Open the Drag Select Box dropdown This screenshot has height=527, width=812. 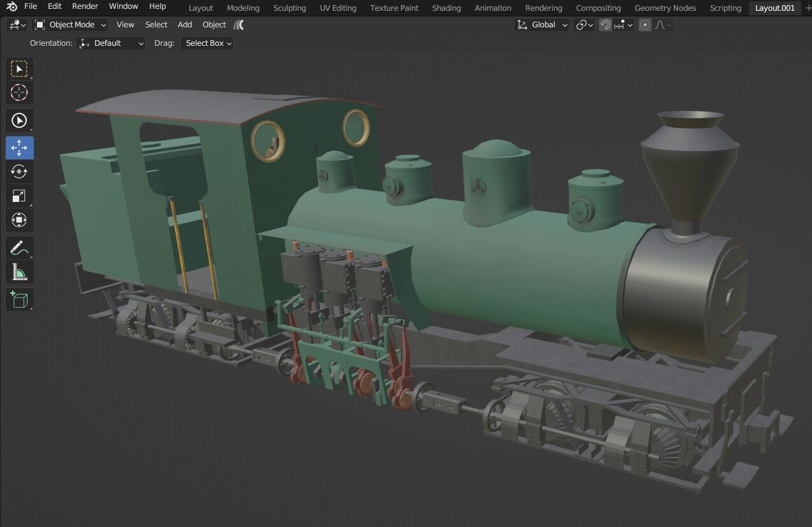point(207,43)
